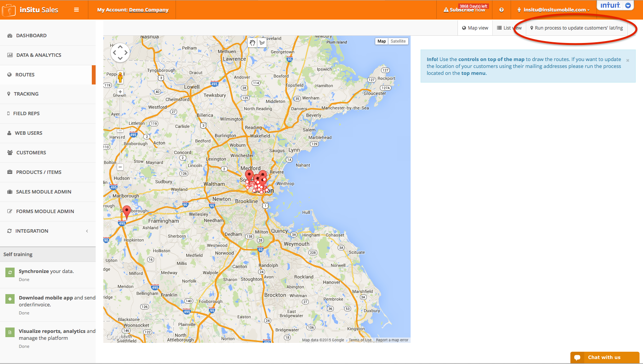Zoom out using the map minus button
This screenshot has width=643, height=364.
(120, 167)
